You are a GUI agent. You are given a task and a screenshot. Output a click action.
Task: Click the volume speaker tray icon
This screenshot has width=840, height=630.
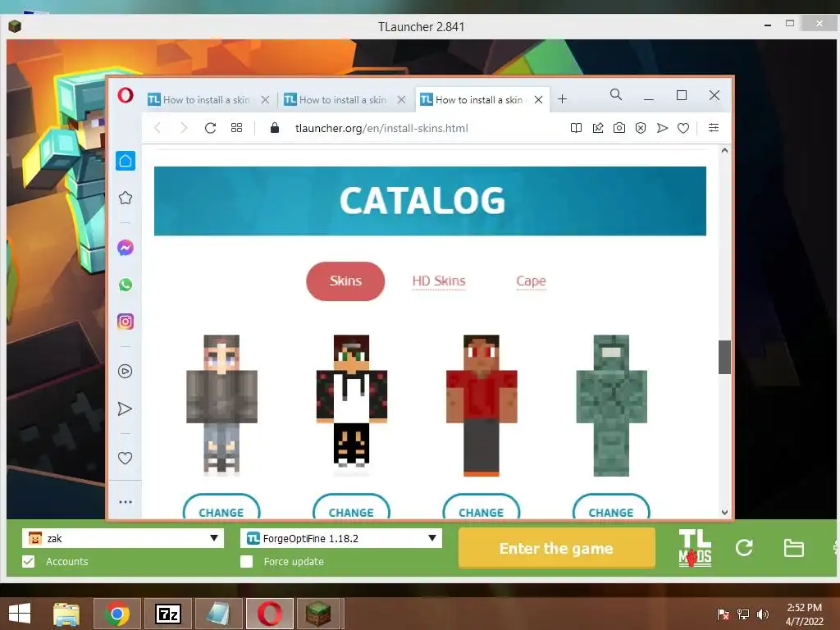[x=763, y=614]
